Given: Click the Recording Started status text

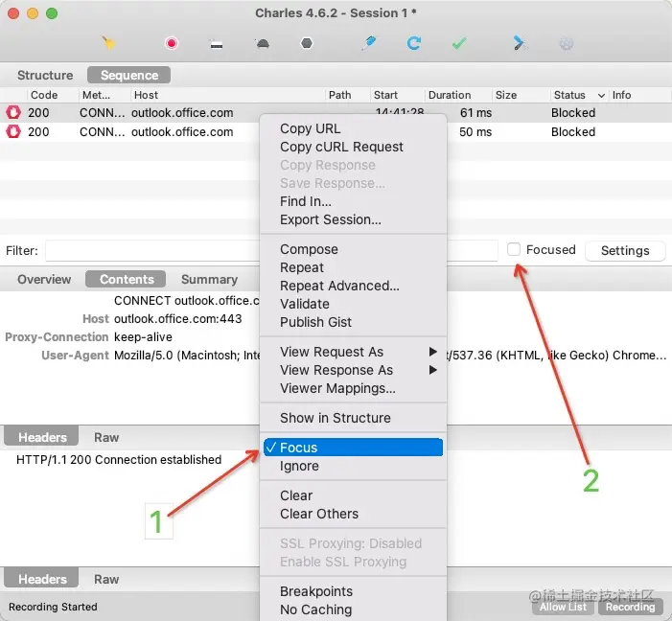Looking at the screenshot, I should point(53,607).
